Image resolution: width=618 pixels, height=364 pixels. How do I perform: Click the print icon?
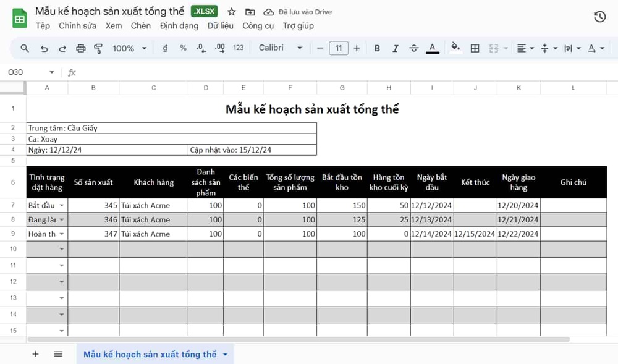pos(80,48)
